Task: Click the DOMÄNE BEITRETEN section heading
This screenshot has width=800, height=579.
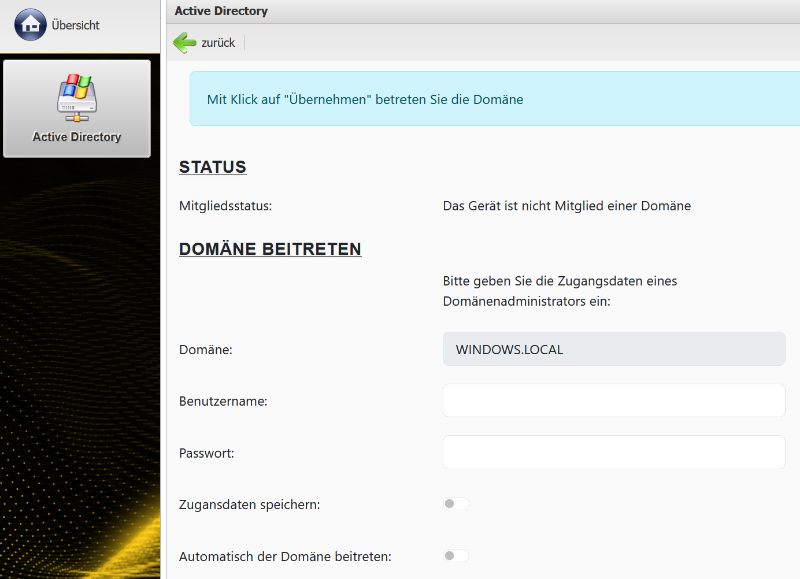Action: pyautogui.click(x=270, y=249)
